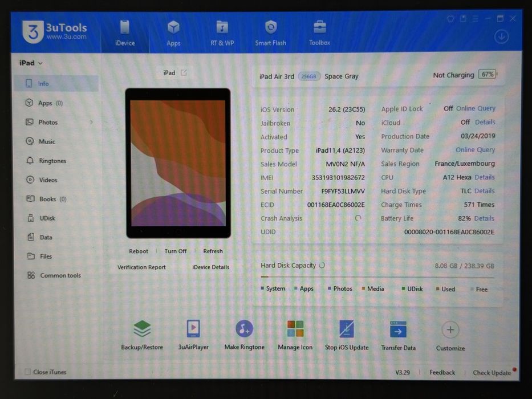Click the Media legend color square
Viewport: 532px width, 399px height.
click(x=363, y=288)
